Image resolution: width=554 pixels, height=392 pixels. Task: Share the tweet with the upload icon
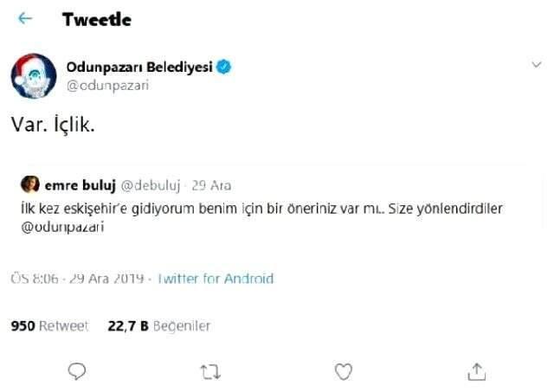pos(476,370)
